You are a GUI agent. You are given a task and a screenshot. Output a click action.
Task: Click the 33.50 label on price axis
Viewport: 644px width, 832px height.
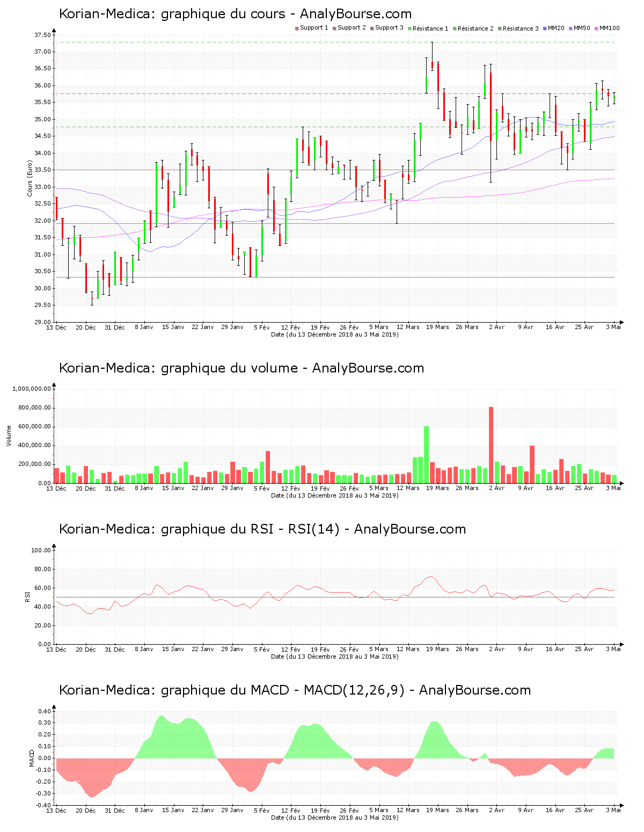42,170
